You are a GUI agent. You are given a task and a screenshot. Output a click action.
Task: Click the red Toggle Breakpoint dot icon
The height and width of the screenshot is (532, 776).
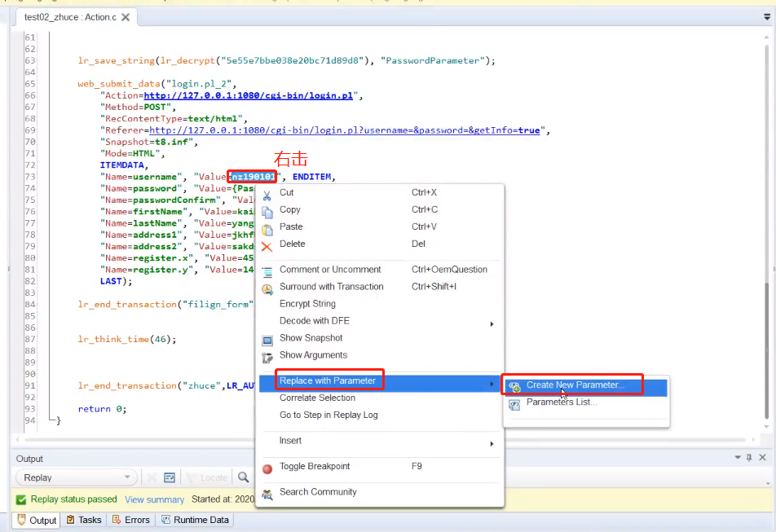coord(267,468)
